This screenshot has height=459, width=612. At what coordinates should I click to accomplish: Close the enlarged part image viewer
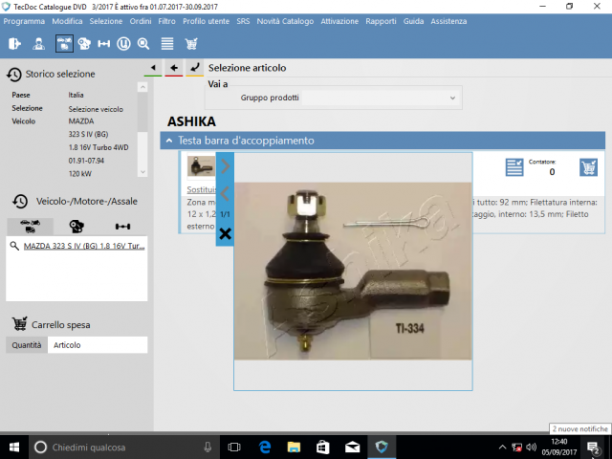coord(225,234)
